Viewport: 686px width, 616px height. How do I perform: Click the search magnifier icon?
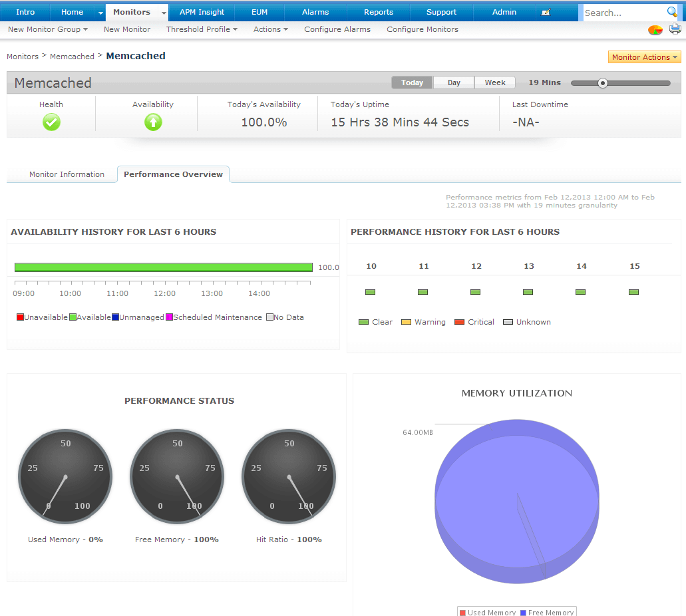[x=672, y=12]
